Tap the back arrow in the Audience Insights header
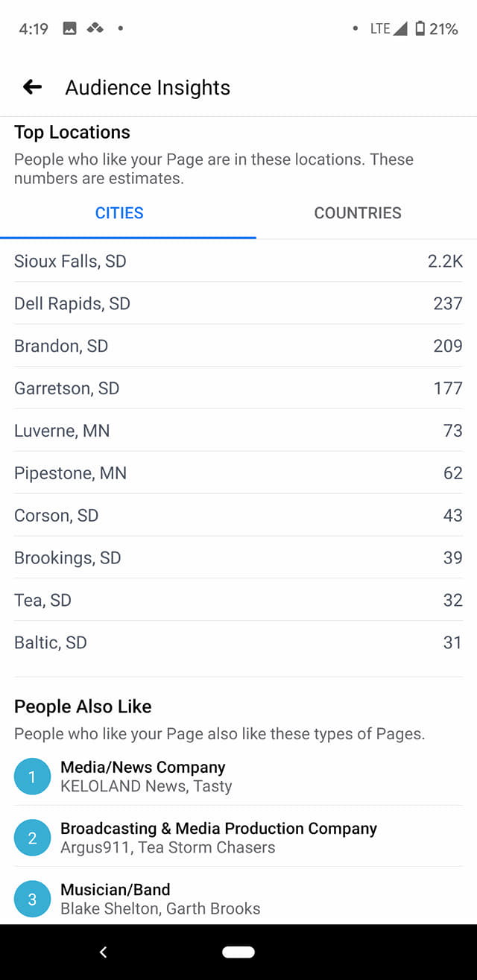Screen dimensions: 477x980 (32, 87)
